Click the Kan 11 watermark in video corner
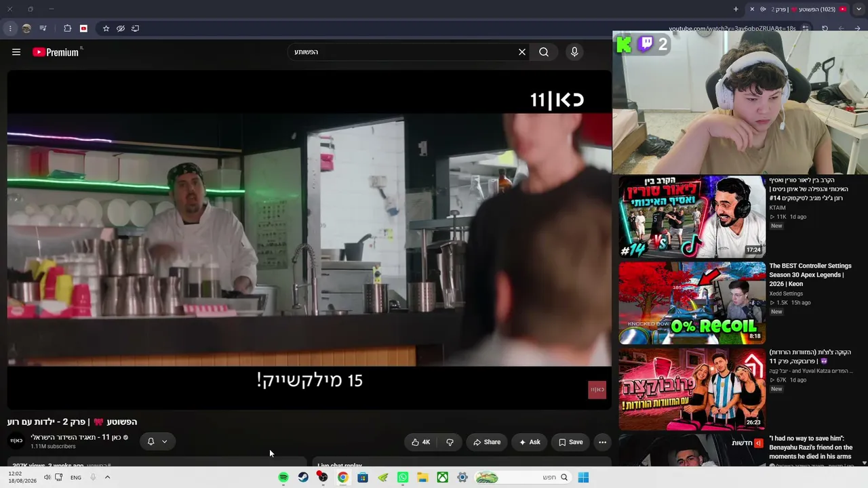Screen dimensions: 868x488 pos(597,390)
